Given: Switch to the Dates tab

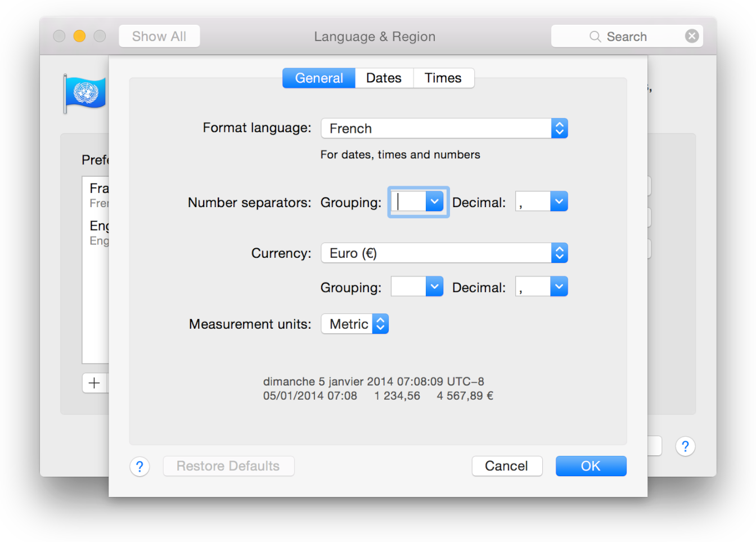Looking at the screenshot, I should click(x=384, y=78).
